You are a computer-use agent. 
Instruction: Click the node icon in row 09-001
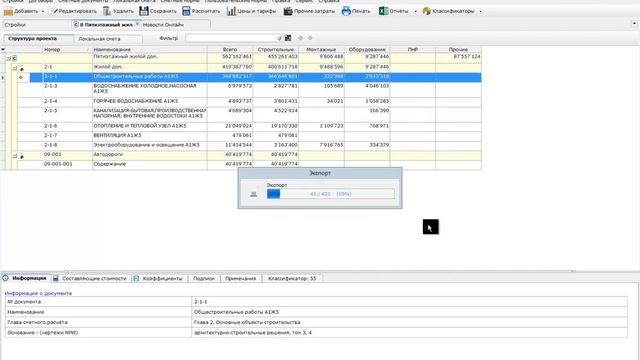[x=22, y=156]
